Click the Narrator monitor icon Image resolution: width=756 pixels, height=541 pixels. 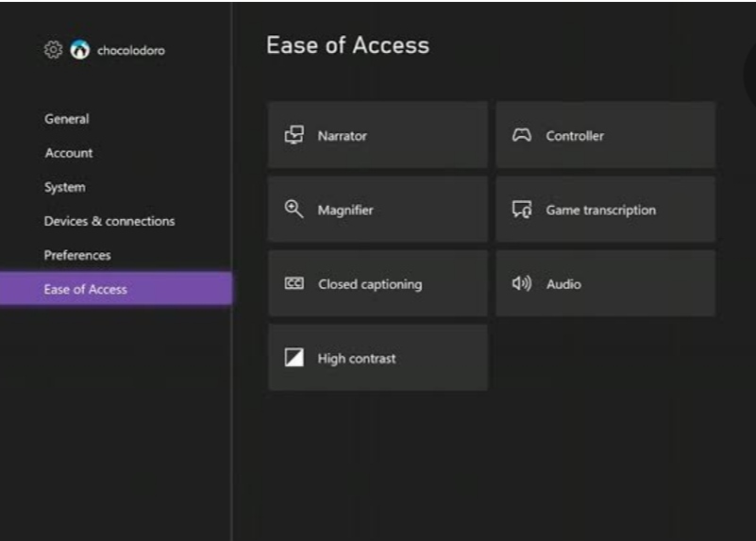[x=294, y=135]
